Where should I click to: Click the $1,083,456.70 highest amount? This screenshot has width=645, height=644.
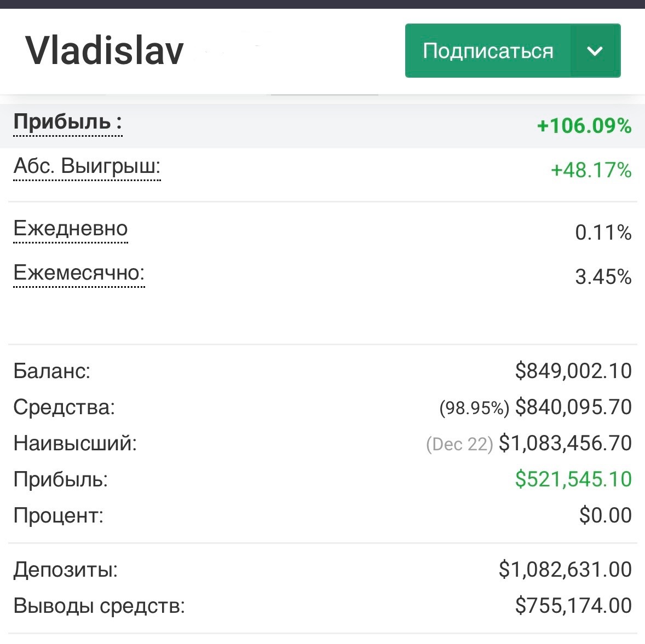click(565, 443)
